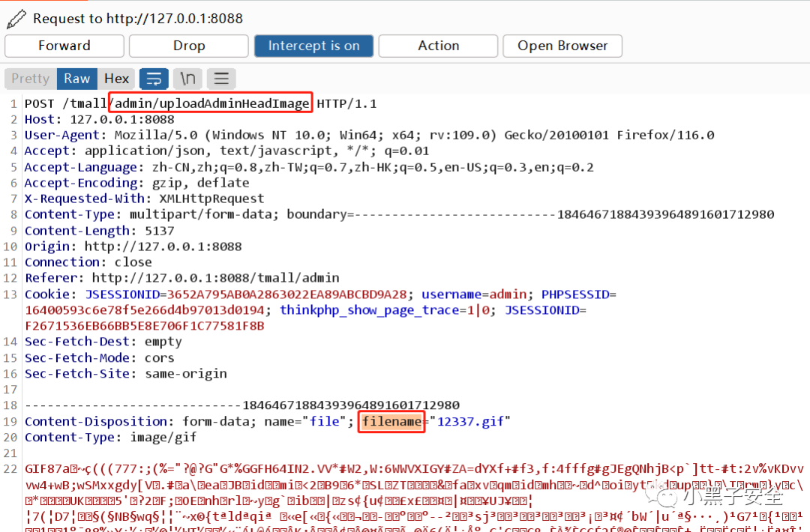
Task: Click the Content-Length 5137 line
Action: [x=99, y=231]
